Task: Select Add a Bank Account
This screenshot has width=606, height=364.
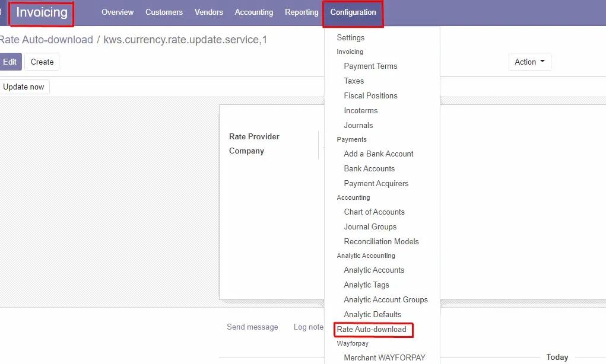Action: pyautogui.click(x=378, y=154)
